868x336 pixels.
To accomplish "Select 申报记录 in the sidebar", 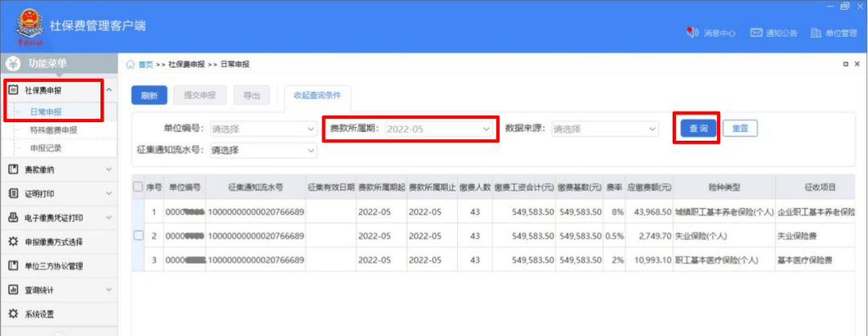I will [46, 149].
